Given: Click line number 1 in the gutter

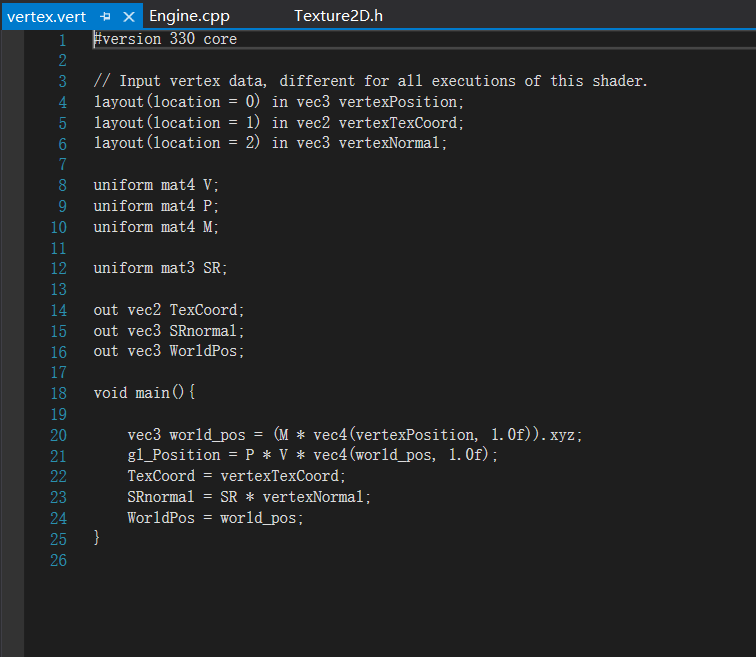Looking at the screenshot, I should [x=62, y=40].
